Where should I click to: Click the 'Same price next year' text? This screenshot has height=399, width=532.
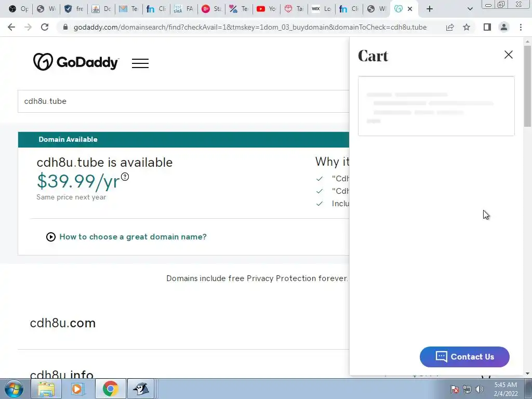71,197
